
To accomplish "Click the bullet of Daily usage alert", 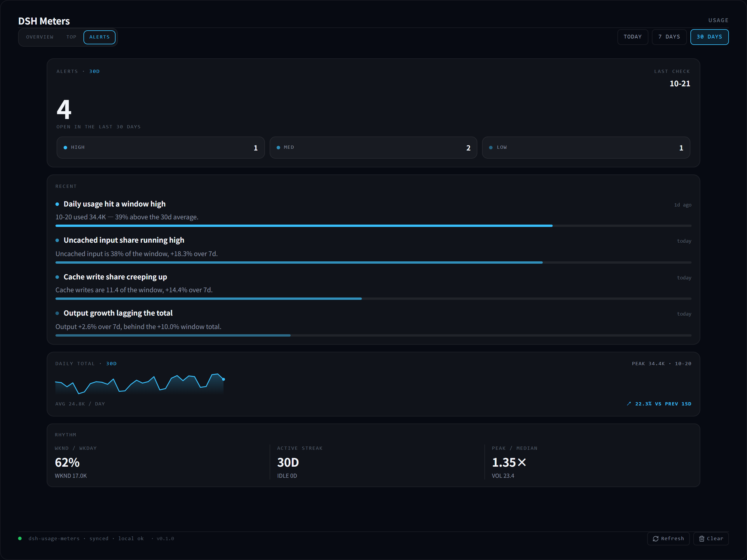I will tap(57, 204).
